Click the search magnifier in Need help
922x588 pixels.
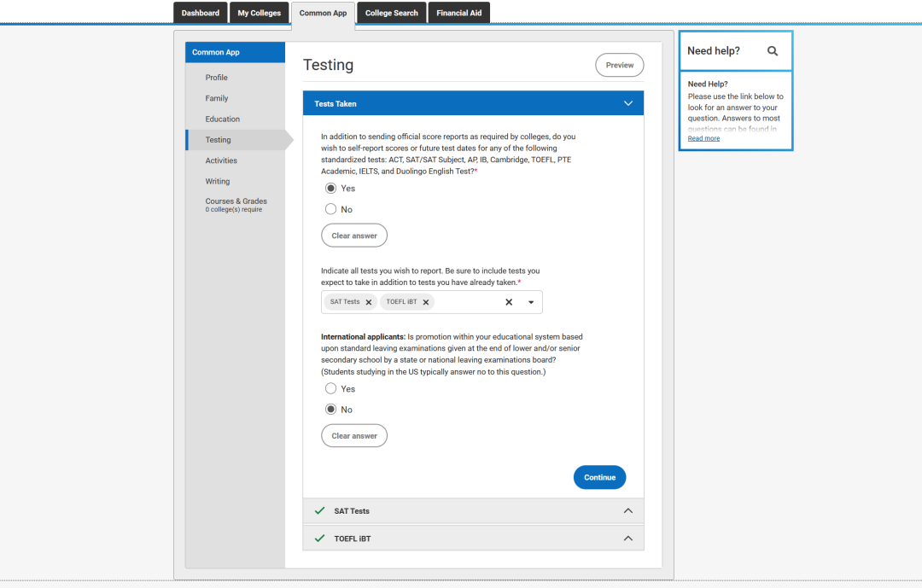coord(772,51)
